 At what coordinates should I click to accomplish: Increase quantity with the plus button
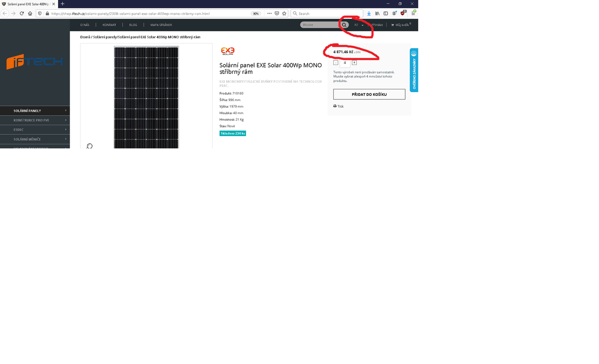354,63
